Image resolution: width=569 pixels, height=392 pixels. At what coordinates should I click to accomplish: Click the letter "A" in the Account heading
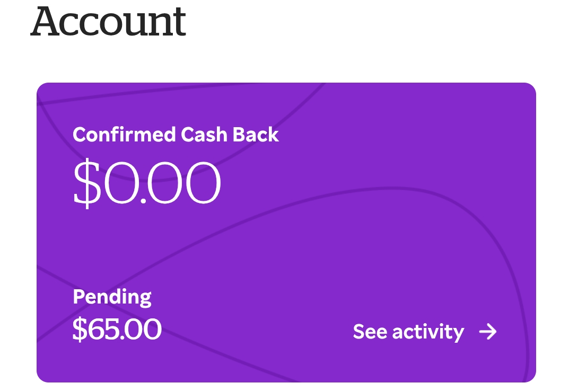(x=47, y=21)
